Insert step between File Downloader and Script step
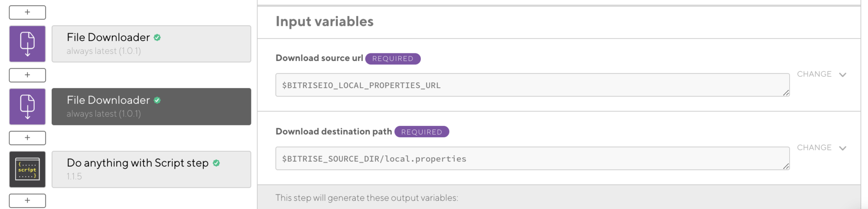Image resolution: width=868 pixels, height=209 pixels. [28, 138]
